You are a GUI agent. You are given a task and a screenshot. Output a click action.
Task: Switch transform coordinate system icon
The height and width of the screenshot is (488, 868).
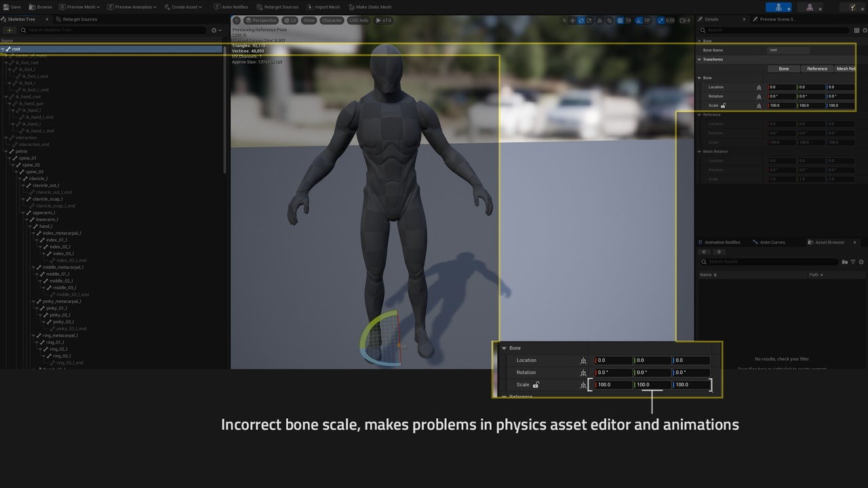point(599,20)
